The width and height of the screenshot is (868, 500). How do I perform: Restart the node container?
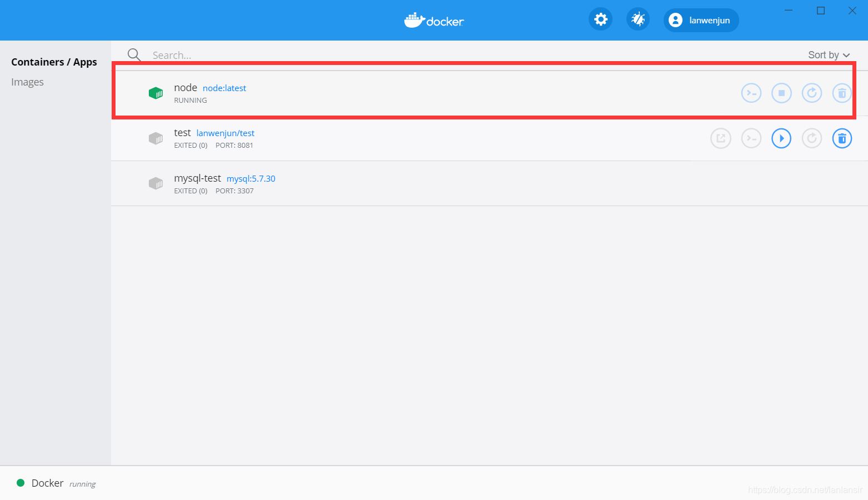[812, 93]
